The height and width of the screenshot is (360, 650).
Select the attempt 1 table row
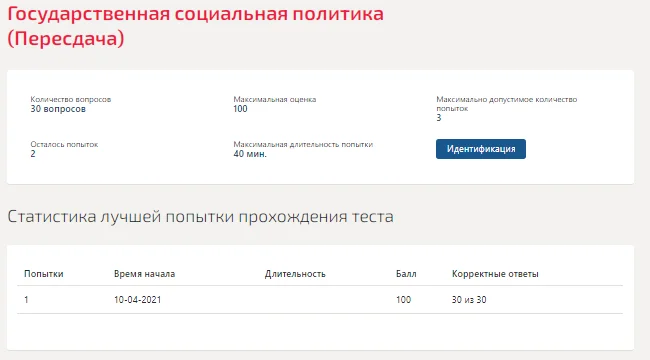click(x=320, y=299)
